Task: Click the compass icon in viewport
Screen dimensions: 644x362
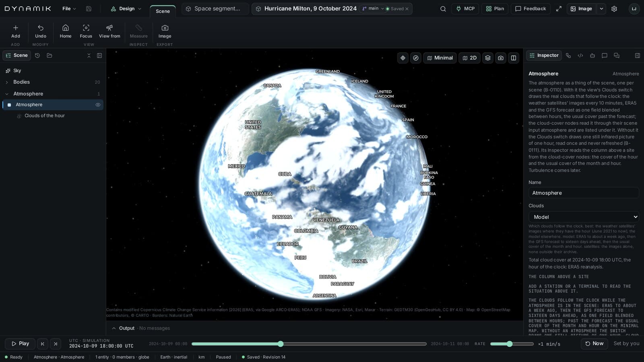Action: coord(416,58)
